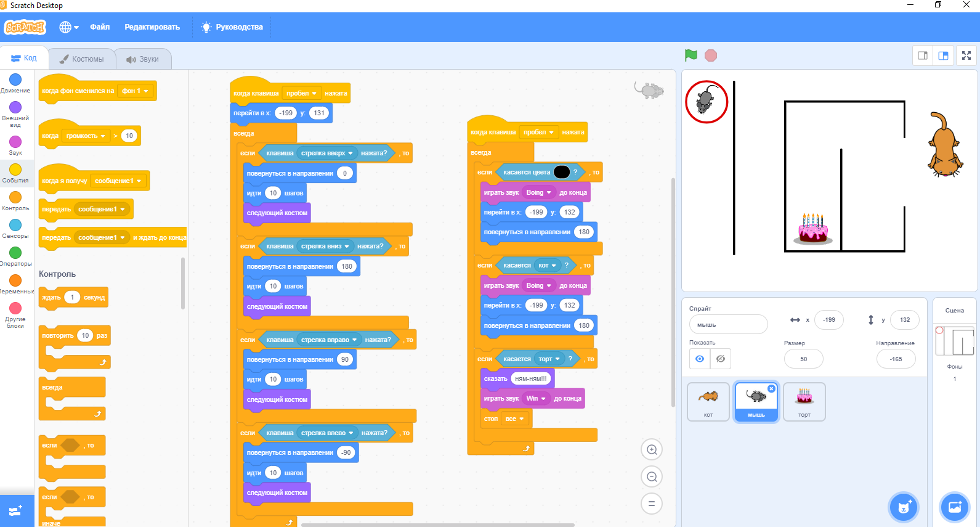Image resolution: width=980 pixels, height=527 pixels.
Task: Zoom out of the code workspace
Action: pos(651,476)
